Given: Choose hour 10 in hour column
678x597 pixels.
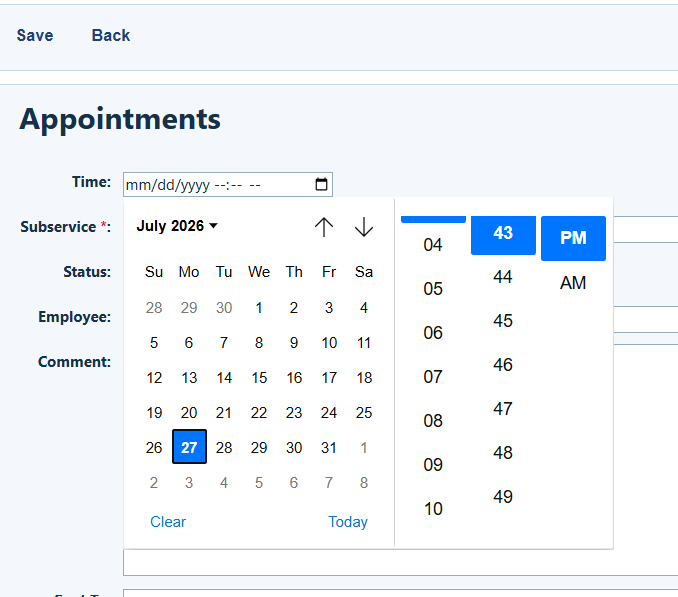Looking at the screenshot, I should [433, 509].
